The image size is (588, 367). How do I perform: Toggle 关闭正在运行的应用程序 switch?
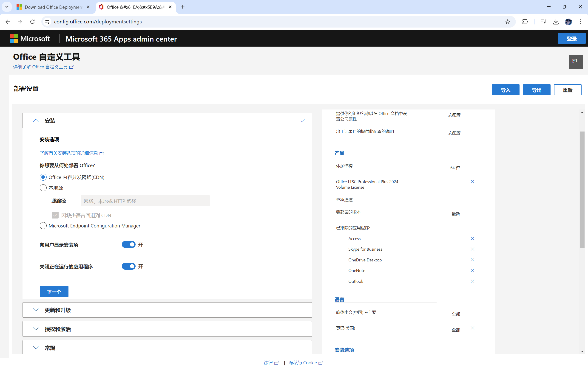[128, 266]
